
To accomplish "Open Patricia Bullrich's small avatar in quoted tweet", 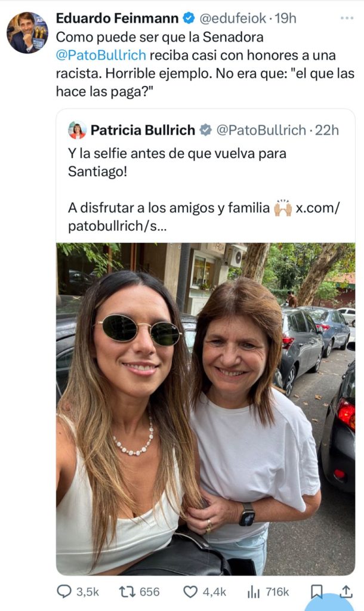I will [77, 129].
